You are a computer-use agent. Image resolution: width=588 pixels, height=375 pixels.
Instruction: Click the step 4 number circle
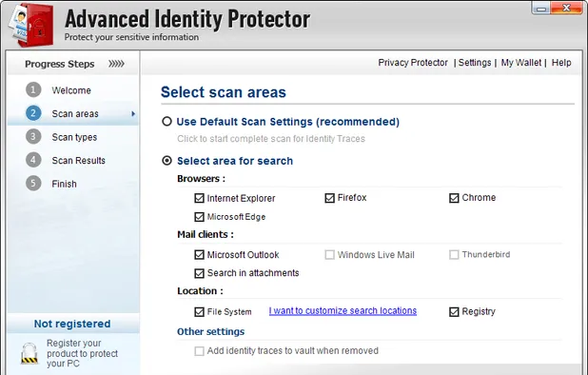33,160
